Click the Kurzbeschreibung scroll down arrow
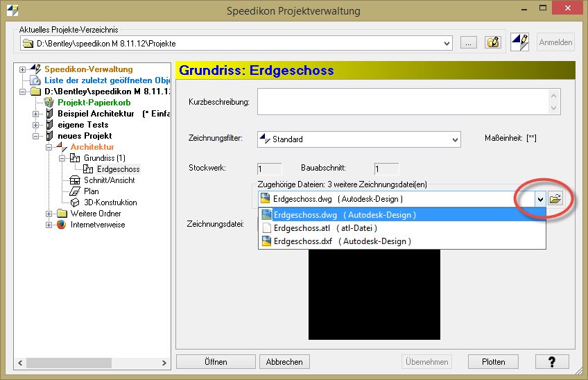Viewport: 588px width, 380px height. [553, 108]
